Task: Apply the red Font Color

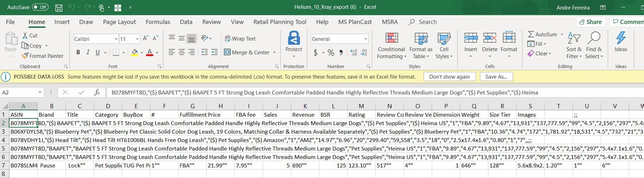Action: click(150, 53)
